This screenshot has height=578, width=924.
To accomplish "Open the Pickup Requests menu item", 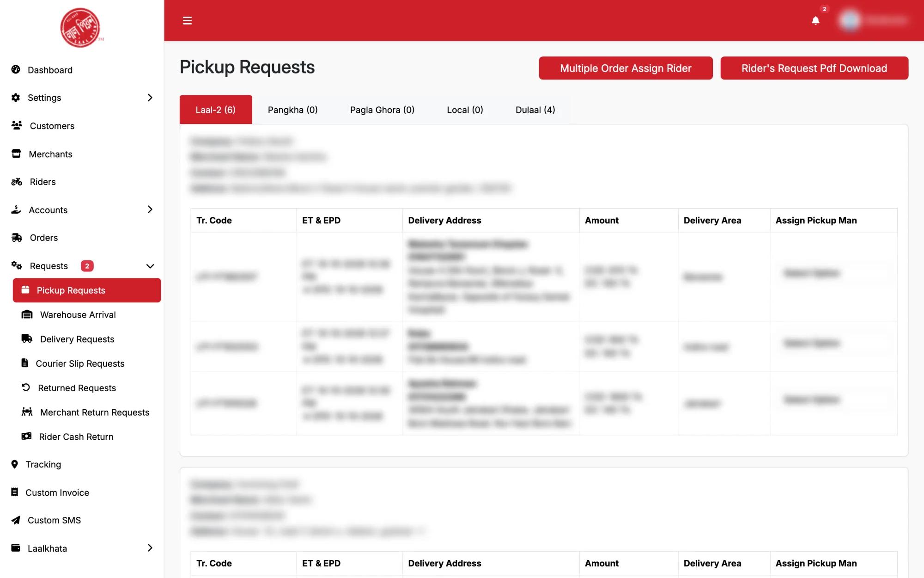I will 87,290.
